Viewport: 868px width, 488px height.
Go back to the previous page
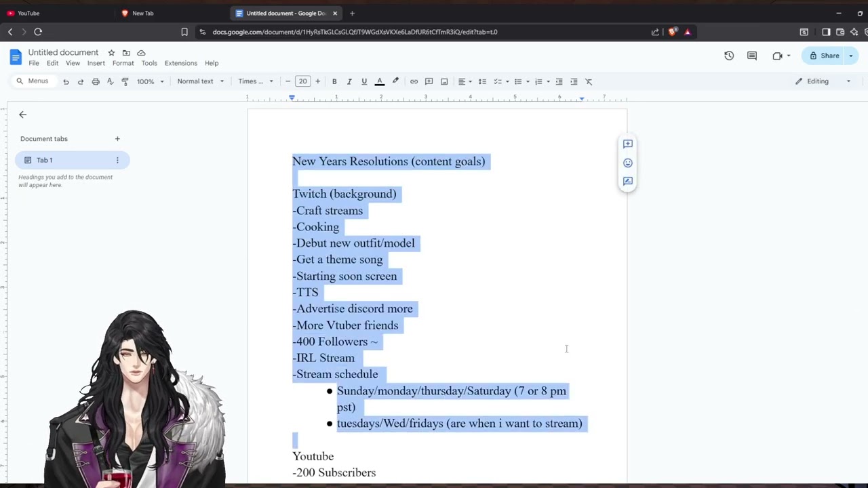pos(10,32)
